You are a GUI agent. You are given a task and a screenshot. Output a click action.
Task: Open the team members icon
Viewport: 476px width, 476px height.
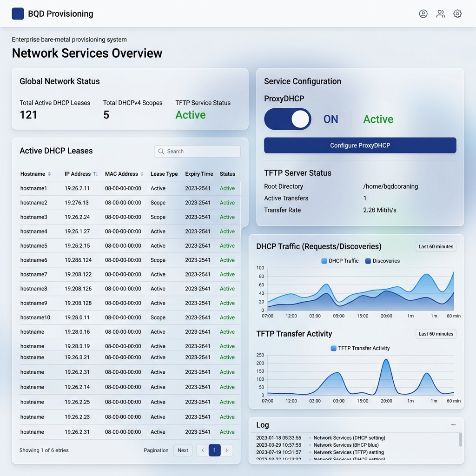tap(441, 13)
